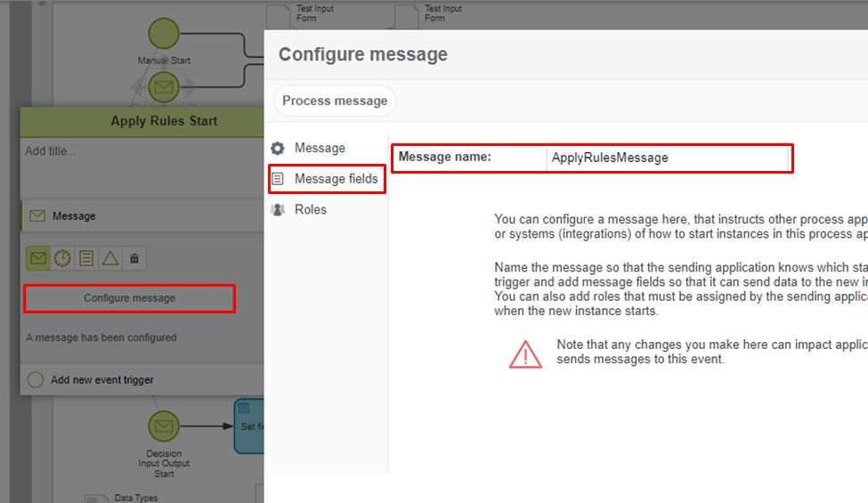This screenshot has width=868, height=503.
Task: Click the Decision Input Output Start envelope
Action: (163, 426)
